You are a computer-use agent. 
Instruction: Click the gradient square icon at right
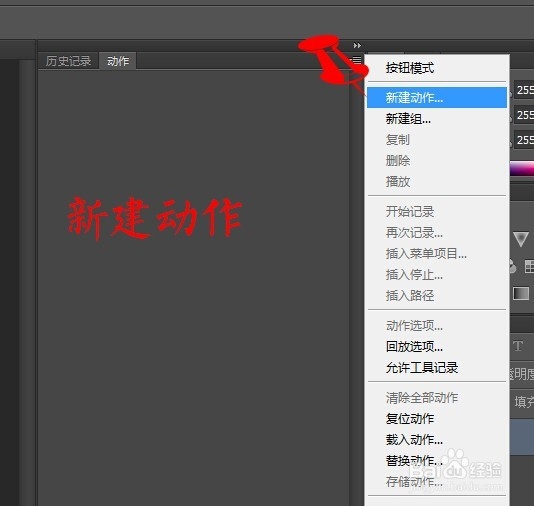tap(521, 293)
